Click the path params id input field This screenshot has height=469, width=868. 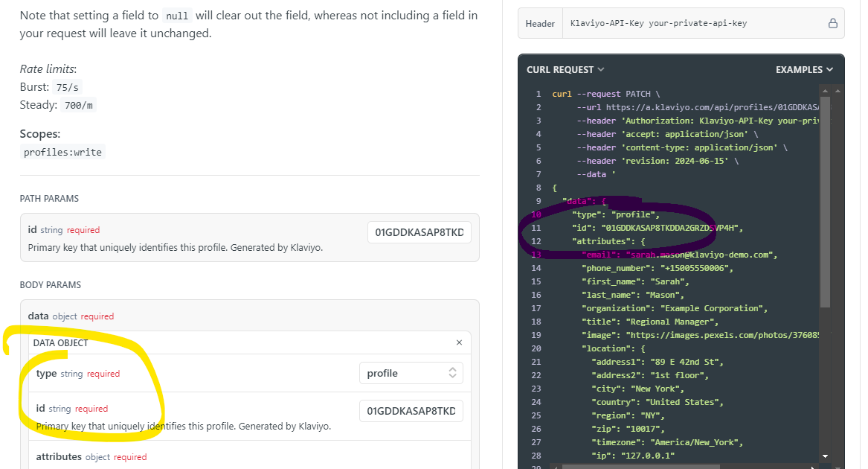pos(419,232)
